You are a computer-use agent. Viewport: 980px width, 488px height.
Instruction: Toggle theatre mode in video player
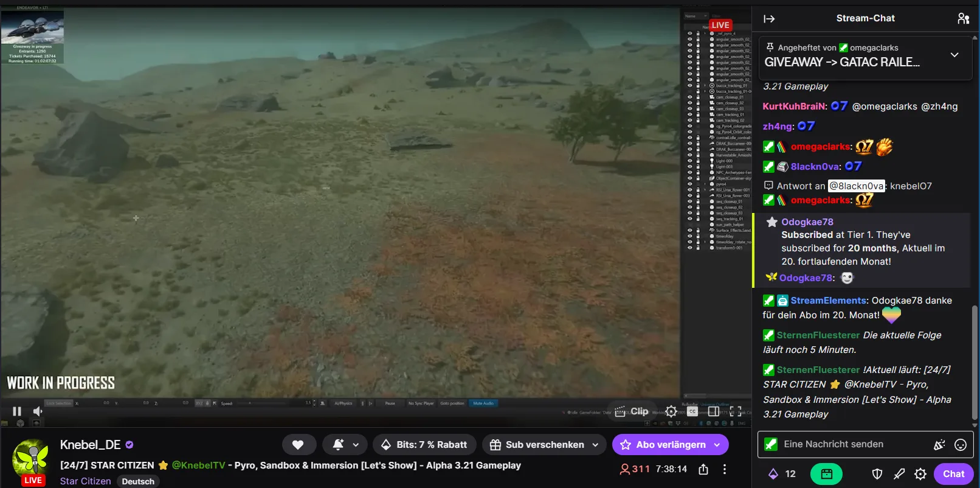[714, 411]
